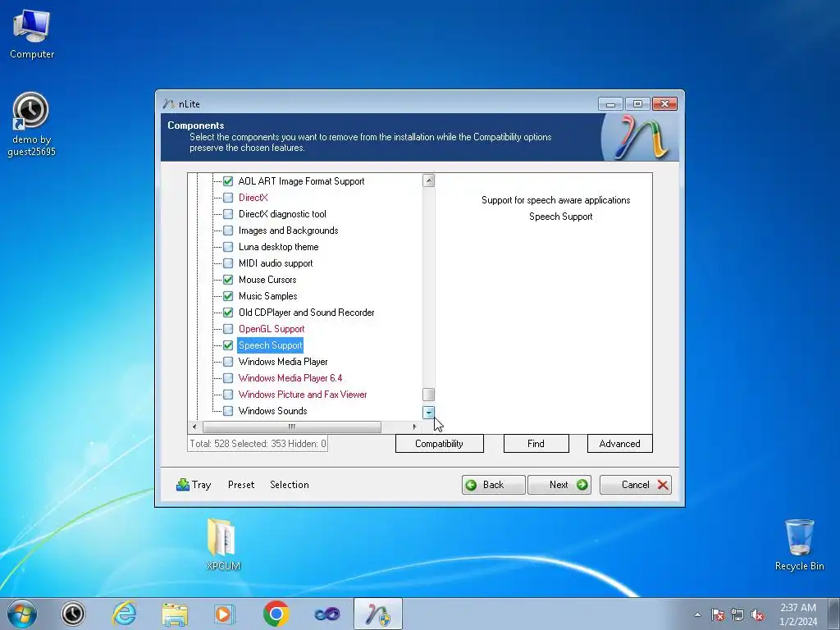Click the vertical scrollbar thumb

428,395
